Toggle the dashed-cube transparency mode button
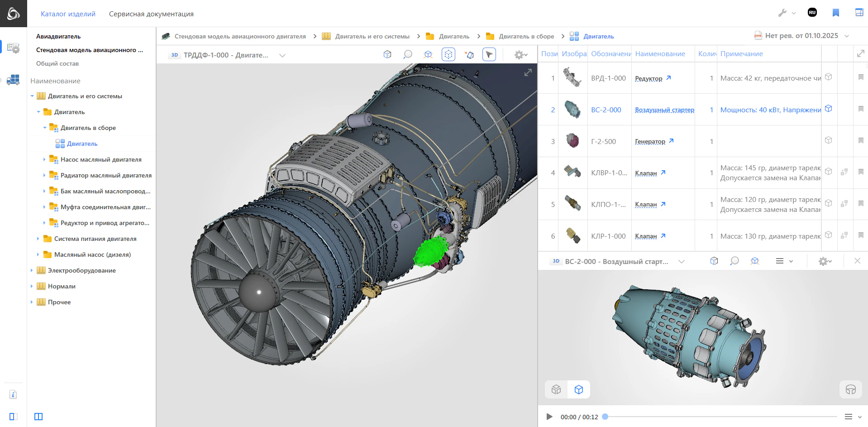The height and width of the screenshot is (427, 868). (448, 55)
